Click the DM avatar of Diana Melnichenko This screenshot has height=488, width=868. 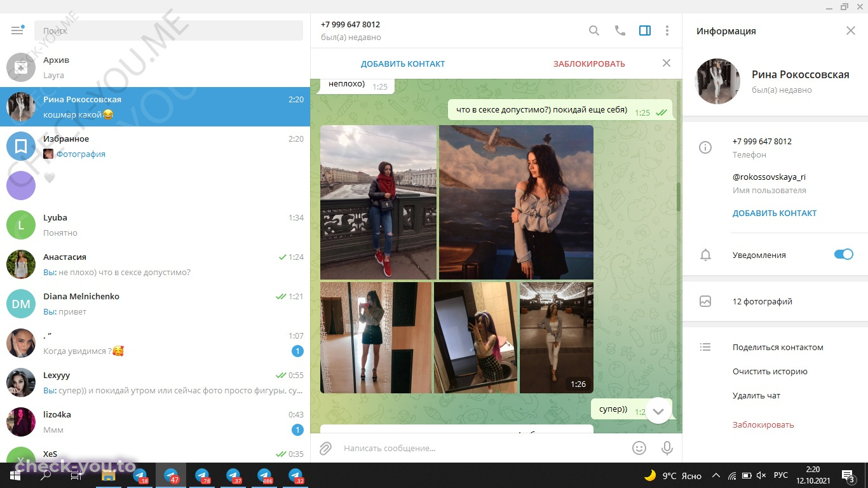pos(21,304)
